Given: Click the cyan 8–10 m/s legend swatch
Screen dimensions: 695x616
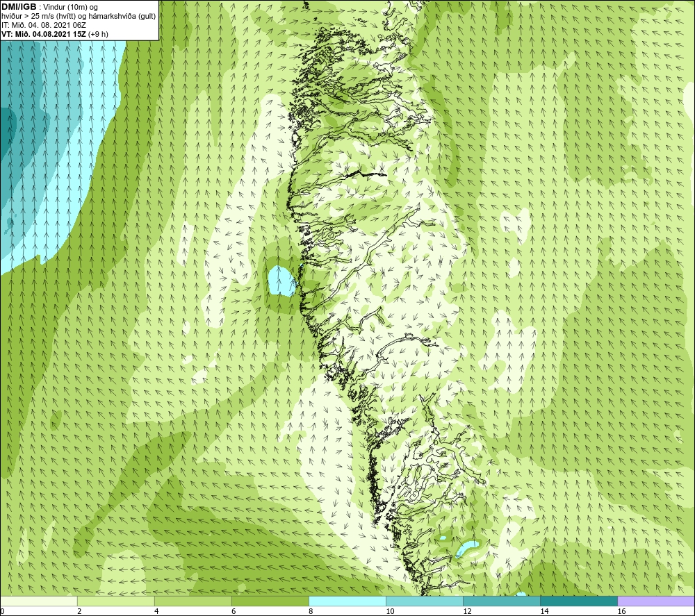Looking at the screenshot, I should click(347, 601).
